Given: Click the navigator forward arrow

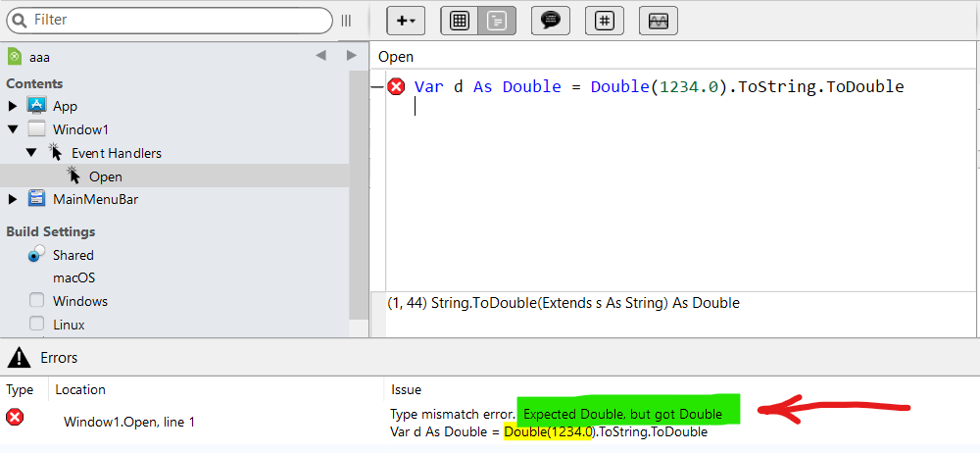Looking at the screenshot, I should coord(352,56).
